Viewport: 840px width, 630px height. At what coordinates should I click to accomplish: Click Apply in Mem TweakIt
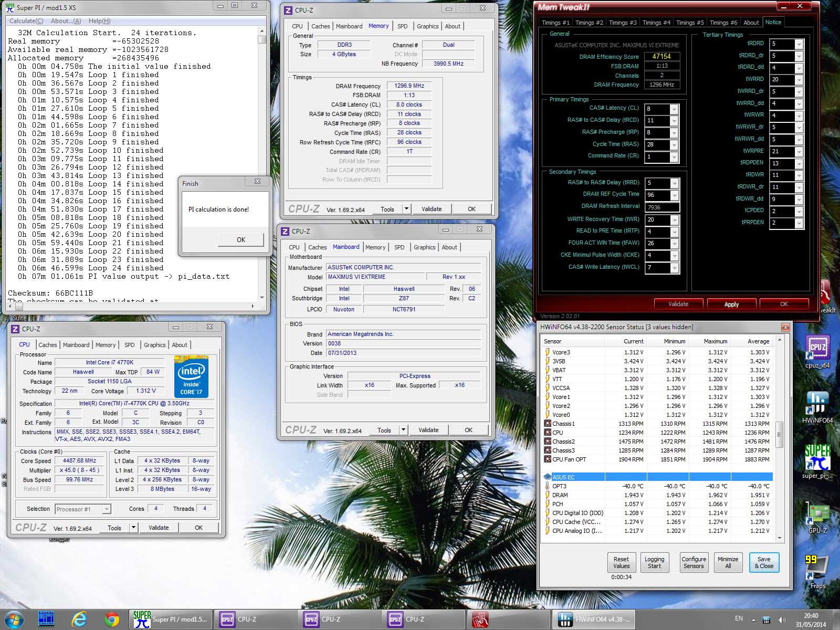(x=731, y=304)
